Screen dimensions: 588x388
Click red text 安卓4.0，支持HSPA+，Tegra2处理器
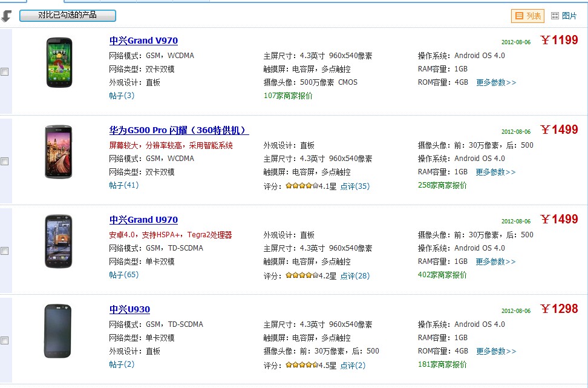pos(171,235)
